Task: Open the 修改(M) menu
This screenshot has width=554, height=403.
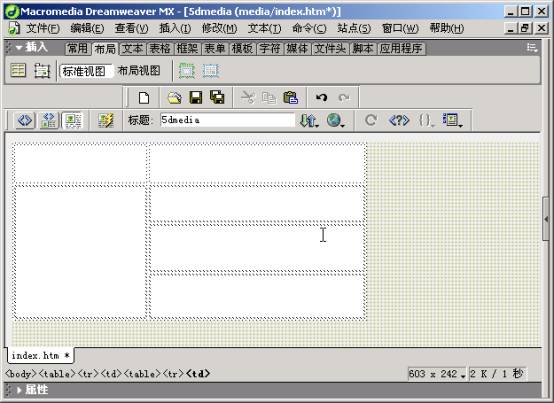Action: (x=219, y=28)
